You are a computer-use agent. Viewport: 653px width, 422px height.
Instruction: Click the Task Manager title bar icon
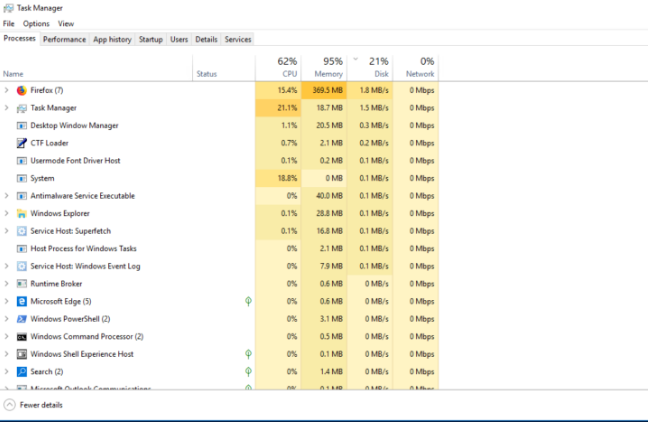point(8,8)
